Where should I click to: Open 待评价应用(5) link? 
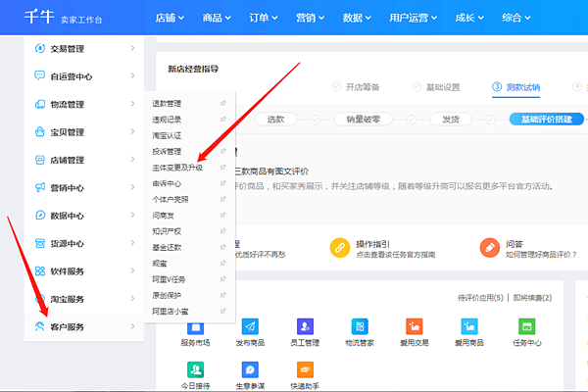480,298
